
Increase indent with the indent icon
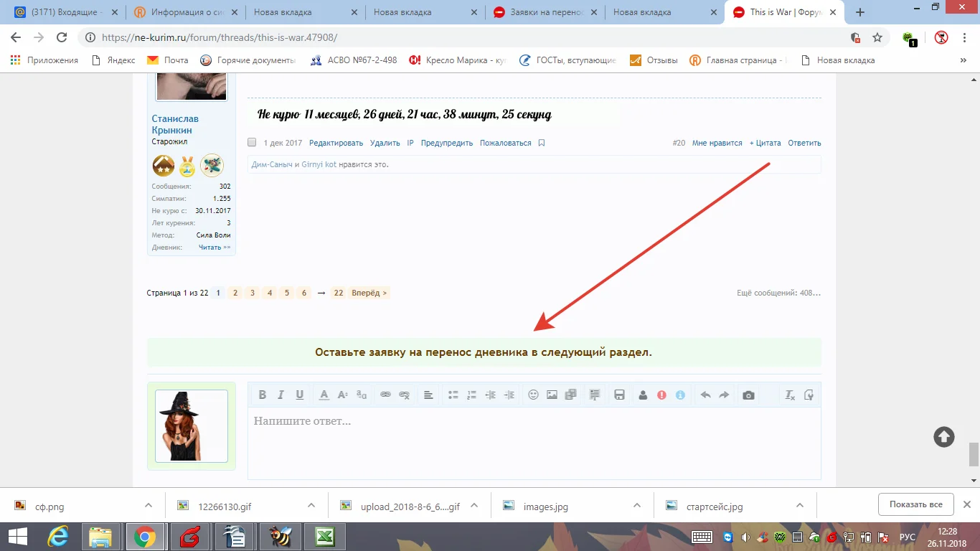(x=509, y=395)
